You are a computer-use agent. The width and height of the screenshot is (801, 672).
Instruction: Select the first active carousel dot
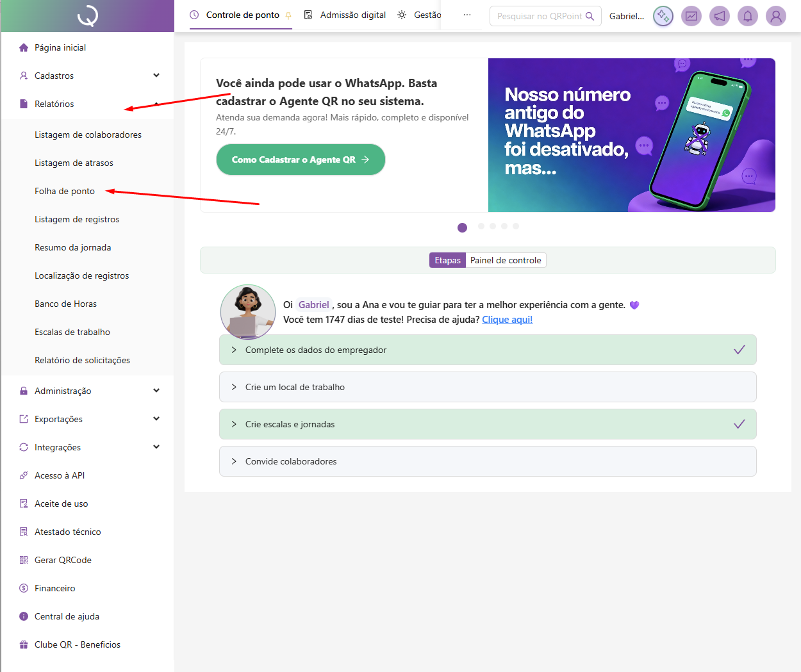pos(462,227)
